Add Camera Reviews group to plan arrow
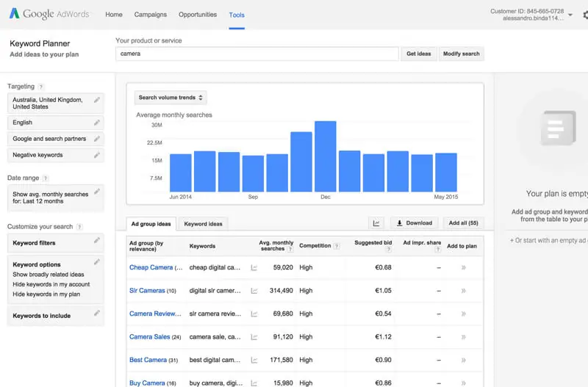Image resolution: width=588 pixels, height=387 pixels. pos(464,314)
